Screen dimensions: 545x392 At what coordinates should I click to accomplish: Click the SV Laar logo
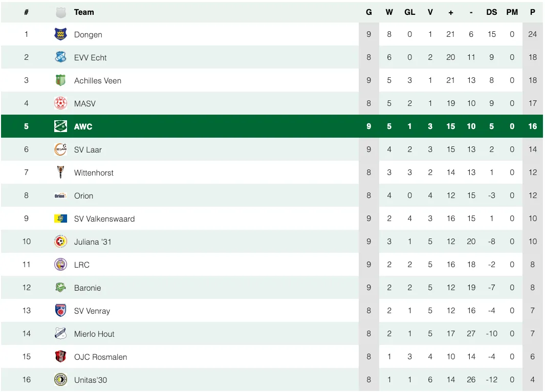tap(60, 149)
